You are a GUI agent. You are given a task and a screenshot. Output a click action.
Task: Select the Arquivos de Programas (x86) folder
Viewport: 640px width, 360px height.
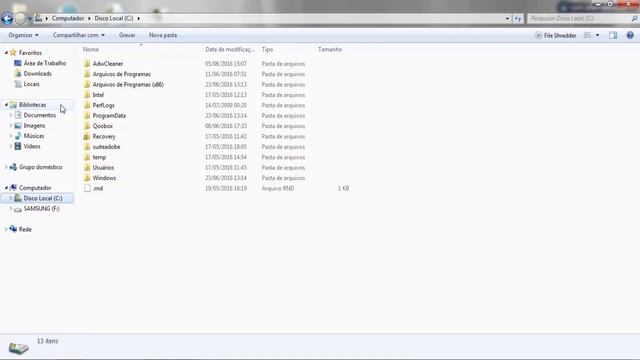(128, 84)
